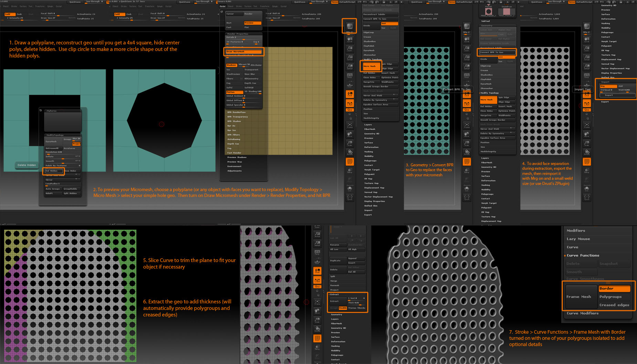The width and height of the screenshot is (637, 364).
Task: Enable Polygroups option beside Frame Mesh
Action: coord(615,297)
